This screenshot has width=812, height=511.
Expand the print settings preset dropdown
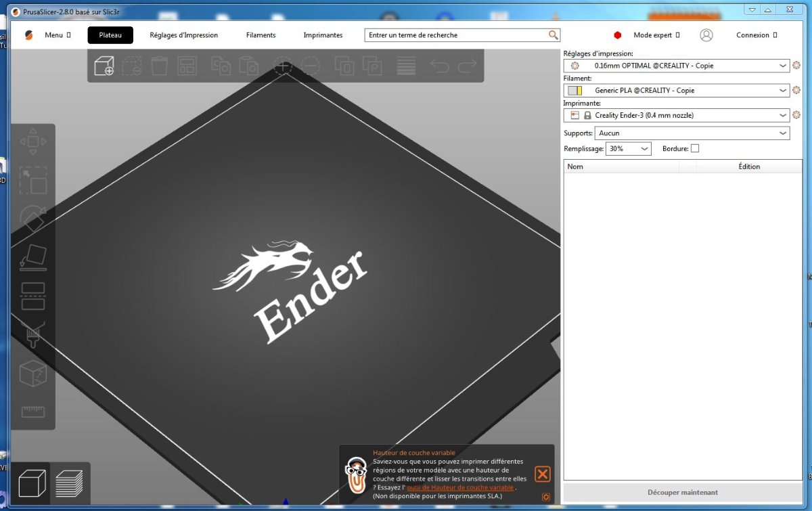tap(783, 66)
